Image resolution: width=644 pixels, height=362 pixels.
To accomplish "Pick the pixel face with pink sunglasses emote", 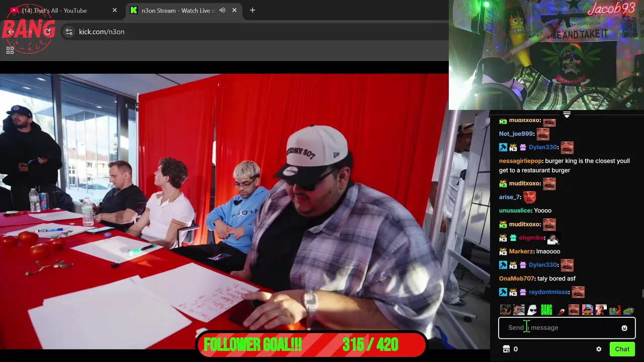I will (587, 310).
